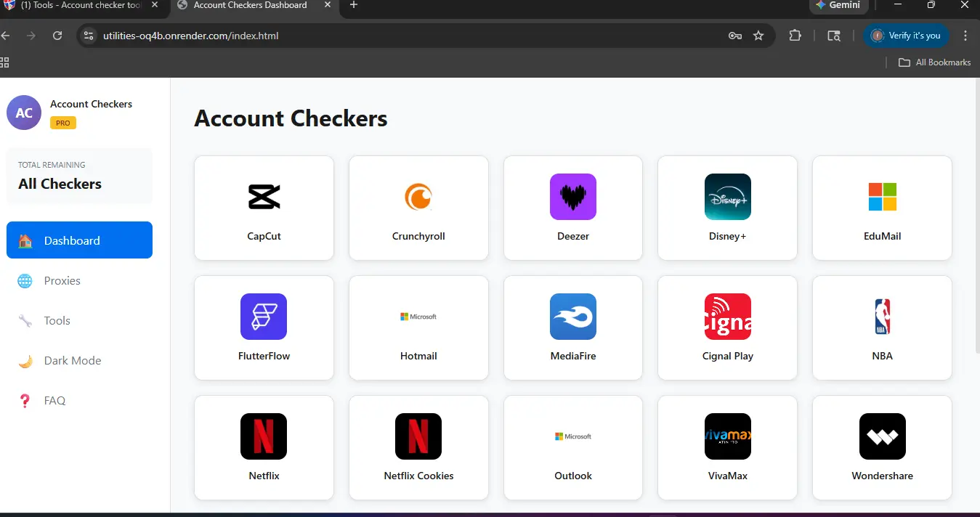The width and height of the screenshot is (980, 517).
Task: View site information icon
Action: (89, 36)
